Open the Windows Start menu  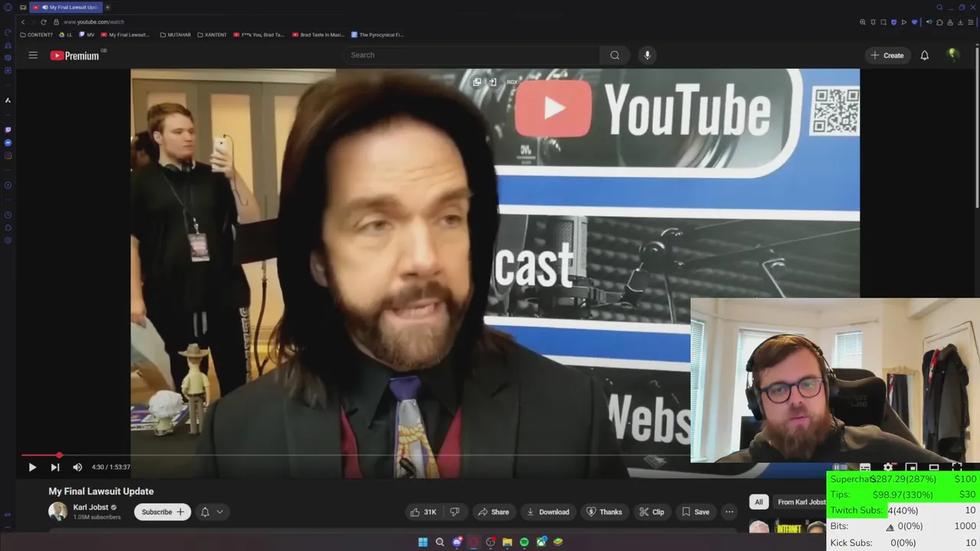click(423, 542)
